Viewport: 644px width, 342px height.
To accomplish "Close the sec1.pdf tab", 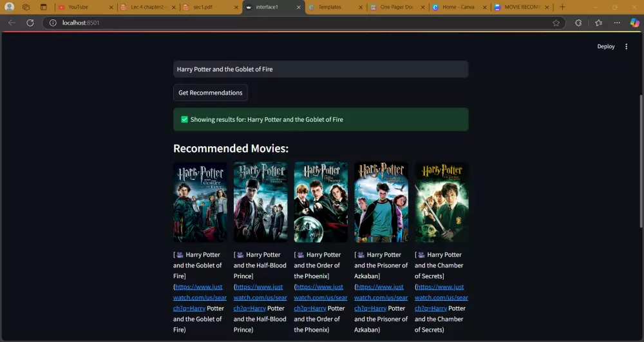I will 236,7.
